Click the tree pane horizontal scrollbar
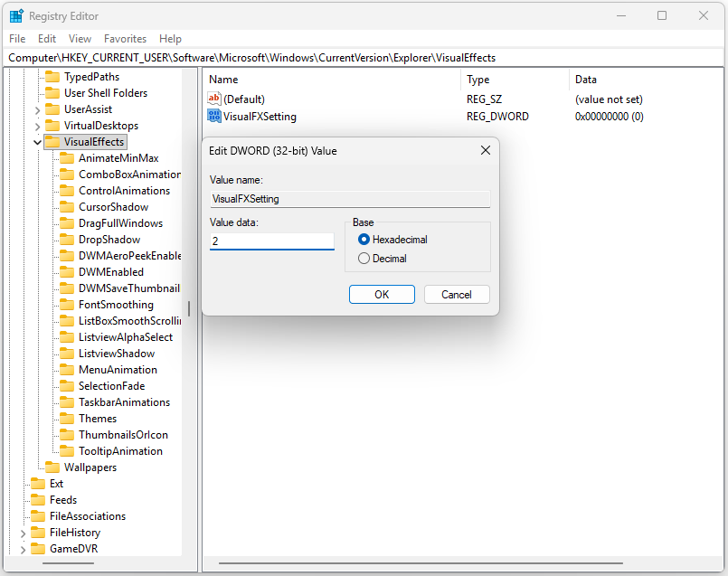Image resolution: width=728 pixels, height=576 pixels. coord(68,563)
